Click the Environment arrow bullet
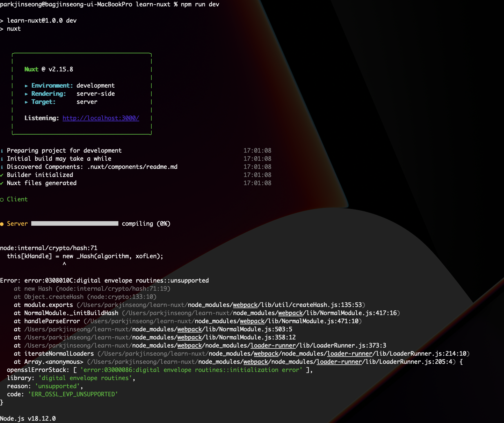The width and height of the screenshot is (504, 423). pos(26,86)
